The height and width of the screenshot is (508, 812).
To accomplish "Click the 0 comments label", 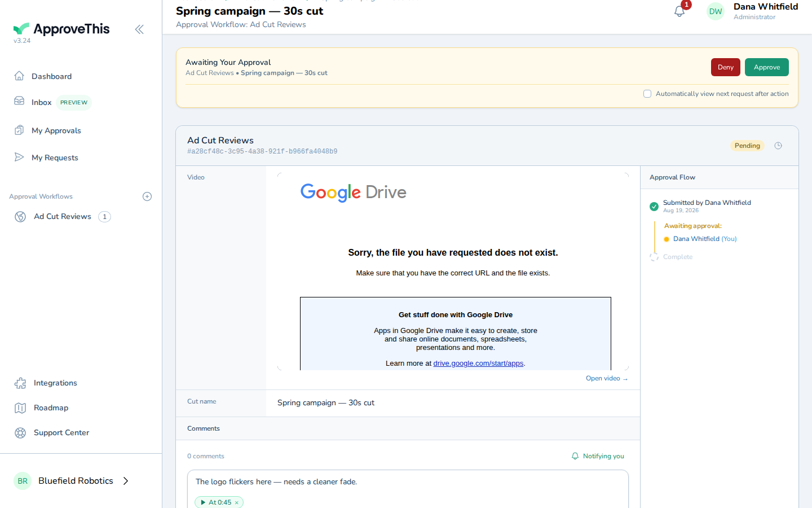I will [206, 456].
